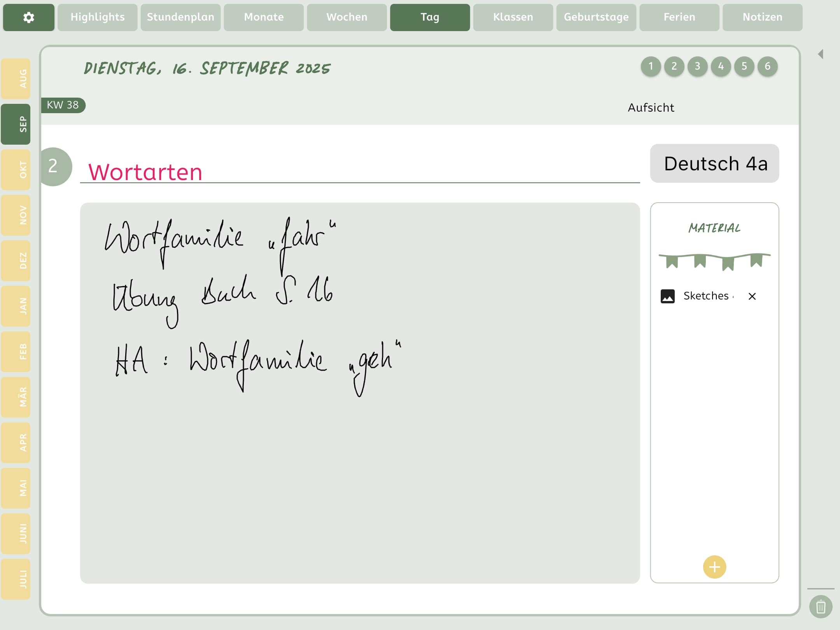Open the settings gear
This screenshot has height=630, width=840.
click(x=28, y=17)
